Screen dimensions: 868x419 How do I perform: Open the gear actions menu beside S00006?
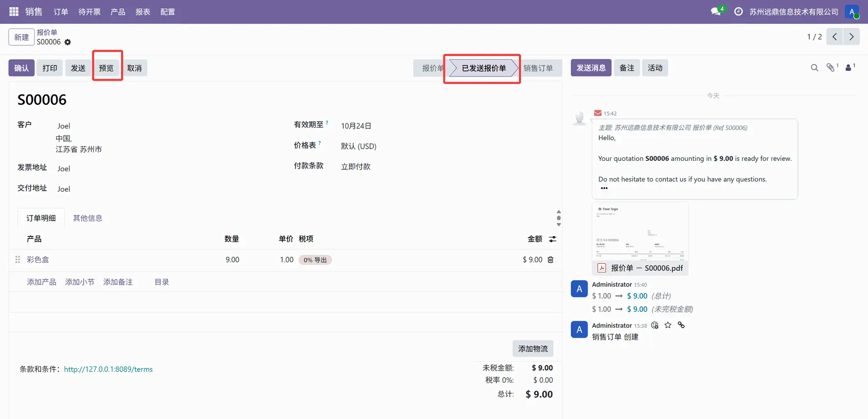[x=68, y=42]
